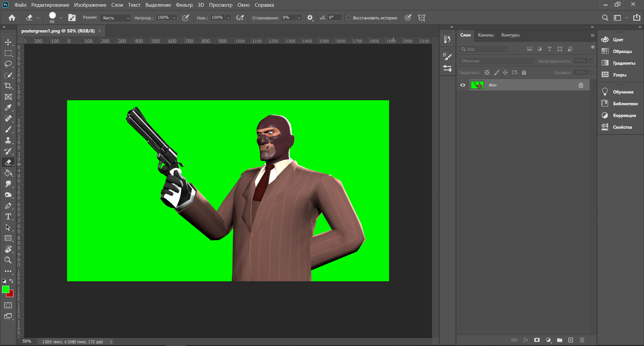
Task: Click the green foreground color swatch
Action: (x=5, y=289)
